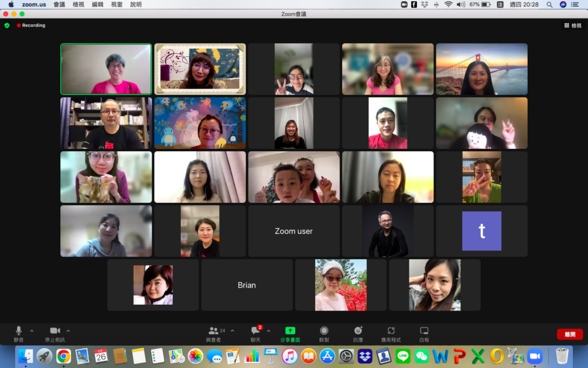This screenshot has height=368, width=588.
Task: Open the 編輯 menu
Action: 98,5
